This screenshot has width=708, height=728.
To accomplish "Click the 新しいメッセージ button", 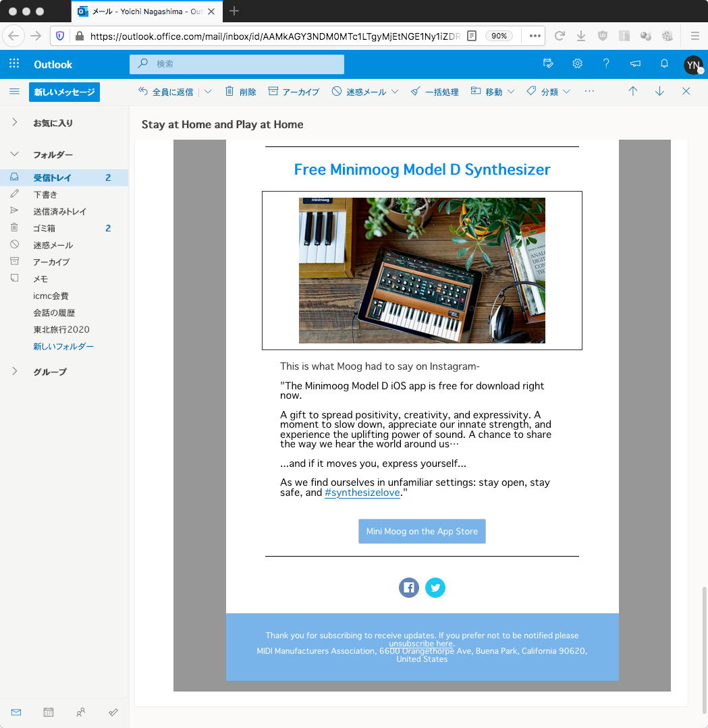I will click(64, 92).
